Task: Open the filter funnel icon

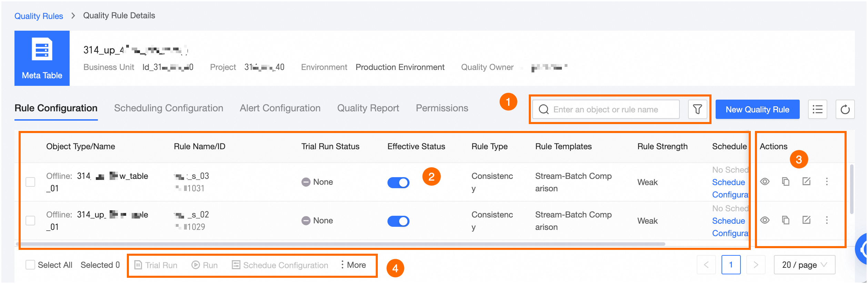Action: point(697,109)
